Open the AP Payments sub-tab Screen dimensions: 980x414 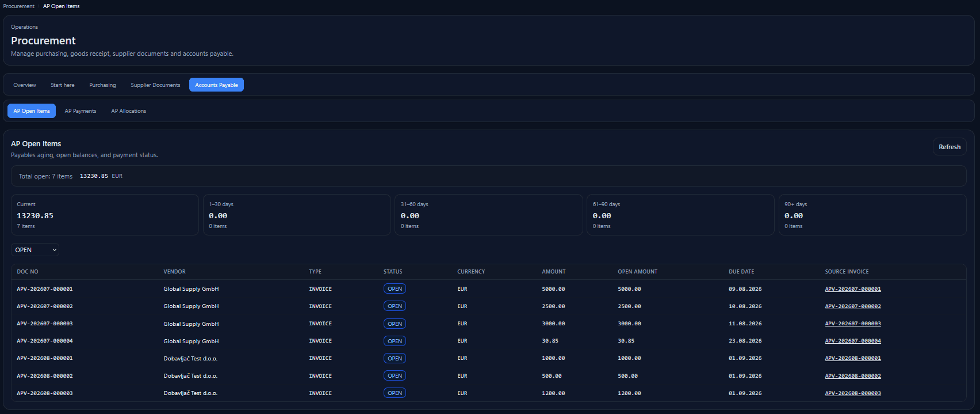81,111
